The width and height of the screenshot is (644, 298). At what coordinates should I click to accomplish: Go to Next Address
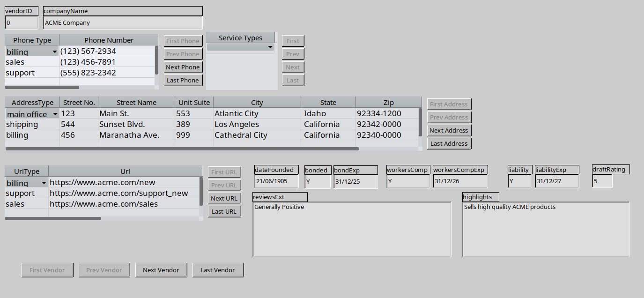(449, 130)
